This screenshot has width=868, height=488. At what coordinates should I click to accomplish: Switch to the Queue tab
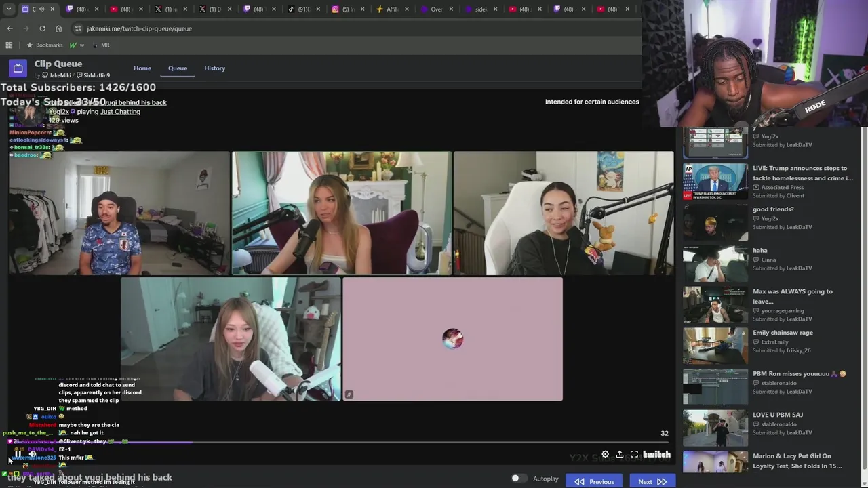click(178, 68)
